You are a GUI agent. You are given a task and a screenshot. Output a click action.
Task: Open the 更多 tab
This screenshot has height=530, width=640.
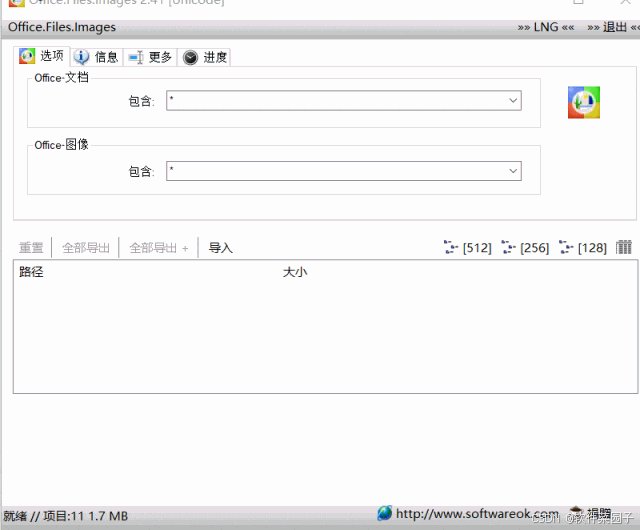click(150, 57)
